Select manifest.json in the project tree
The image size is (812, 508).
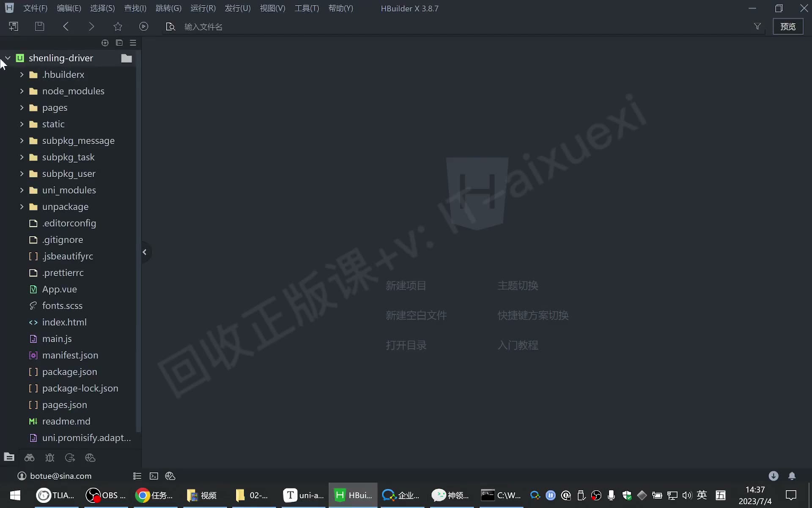click(x=70, y=355)
